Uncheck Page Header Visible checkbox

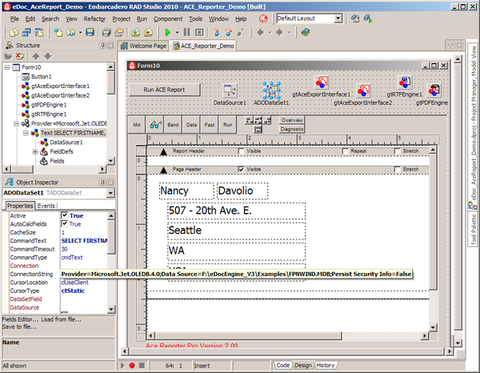(241, 169)
